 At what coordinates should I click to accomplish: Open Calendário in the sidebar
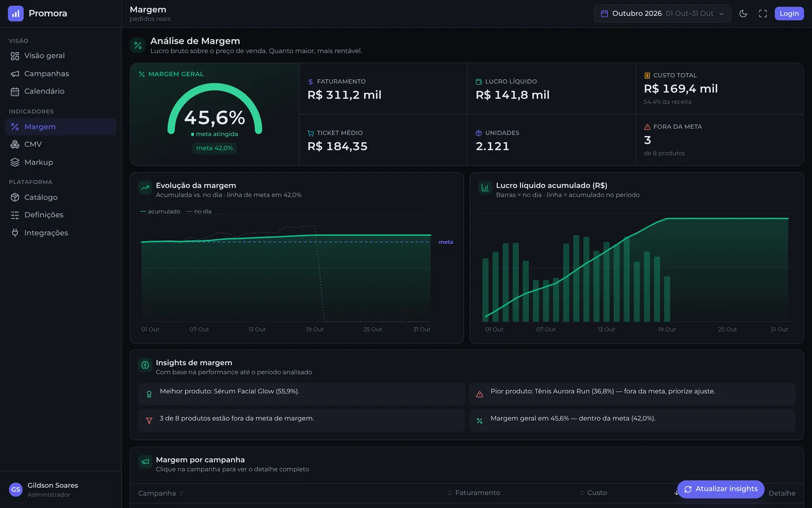[60, 91]
